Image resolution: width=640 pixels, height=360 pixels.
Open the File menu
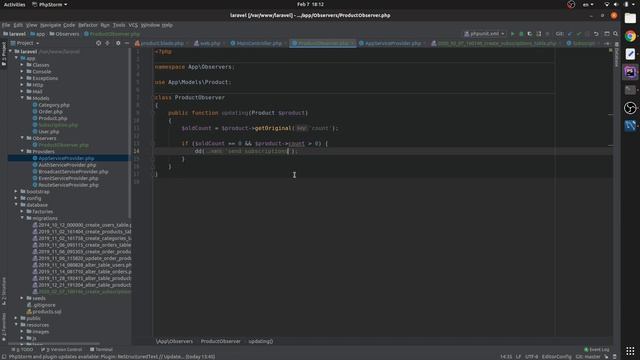click(6, 25)
